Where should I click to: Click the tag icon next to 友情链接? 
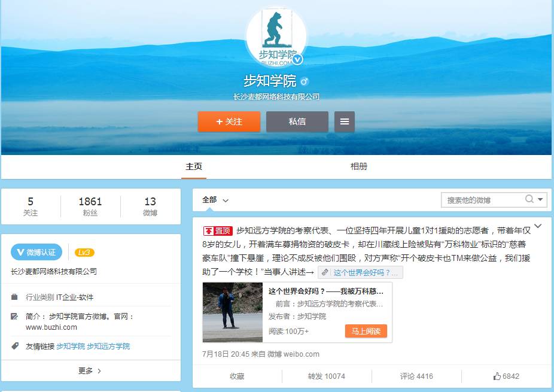[x=14, y=346]
